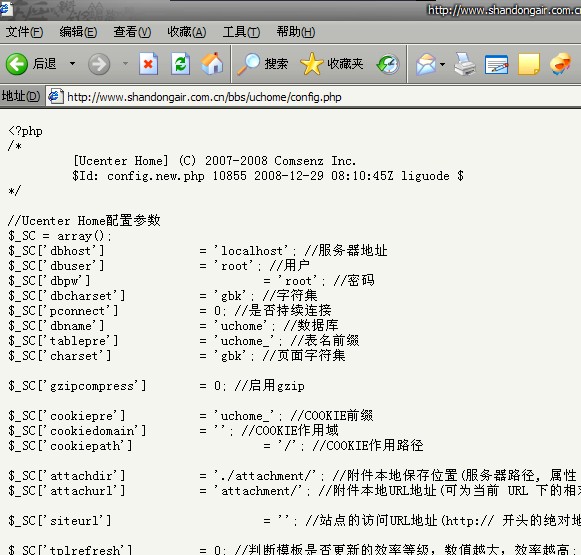Open the 工具(T) menu
581x555 pixels.
pyautogui.click(x=241, y=32)
